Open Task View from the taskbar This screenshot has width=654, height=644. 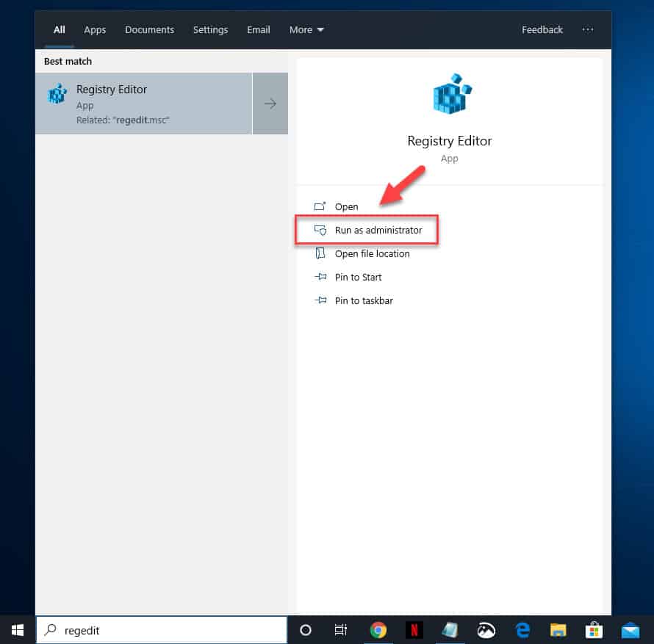[x=341, y=630]
